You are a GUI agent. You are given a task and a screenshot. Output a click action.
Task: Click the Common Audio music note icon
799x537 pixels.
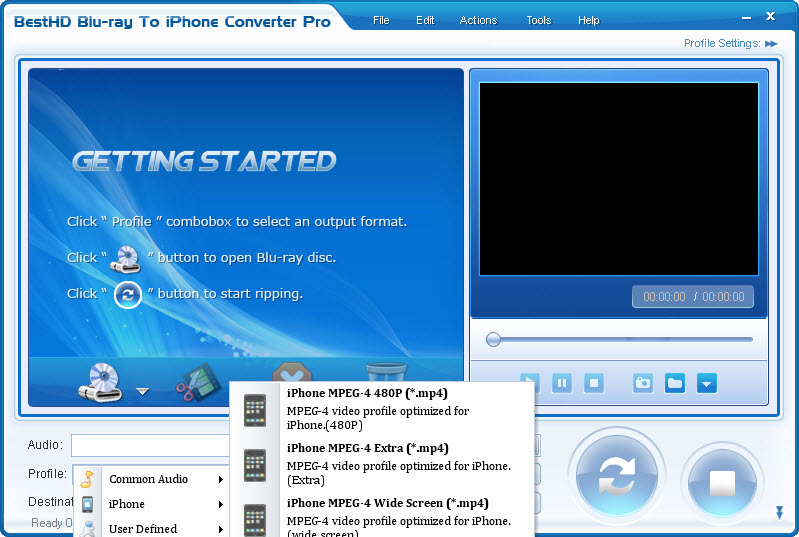(x=88, y=479)
